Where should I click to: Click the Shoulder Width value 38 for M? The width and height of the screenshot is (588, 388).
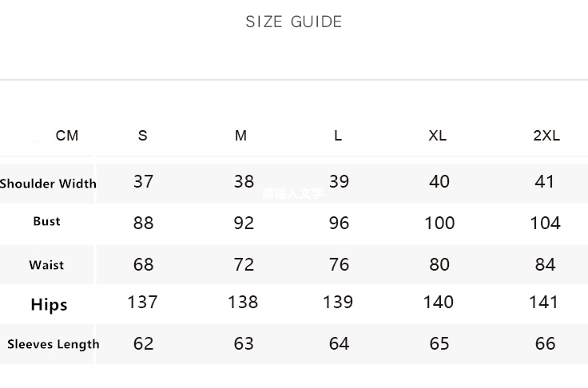[244, 181]
